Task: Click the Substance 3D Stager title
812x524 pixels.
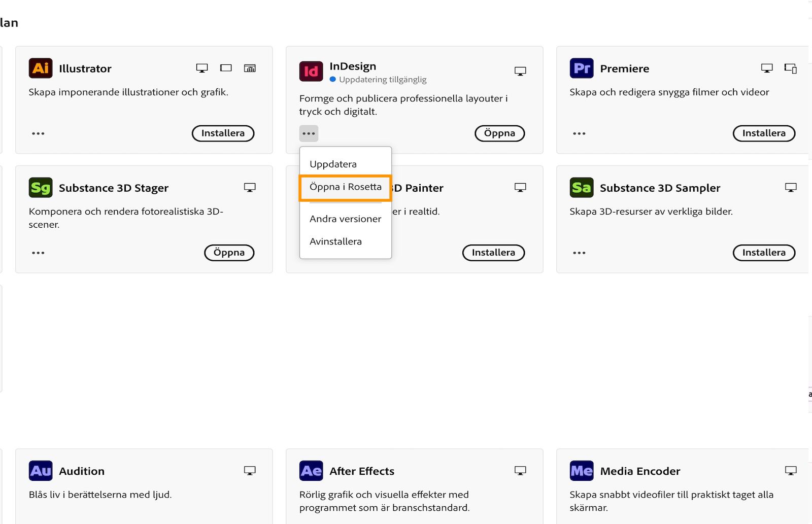Action: [114, 188]
